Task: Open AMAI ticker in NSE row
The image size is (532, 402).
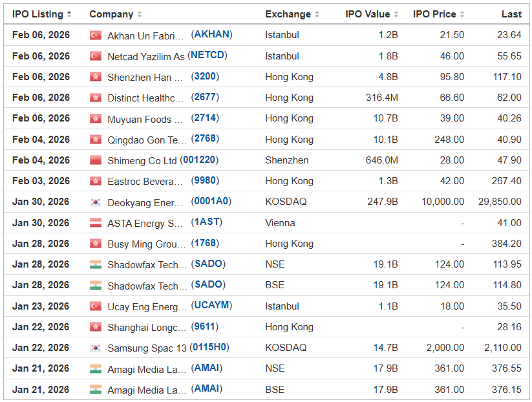Action: [x=207, y=368]
